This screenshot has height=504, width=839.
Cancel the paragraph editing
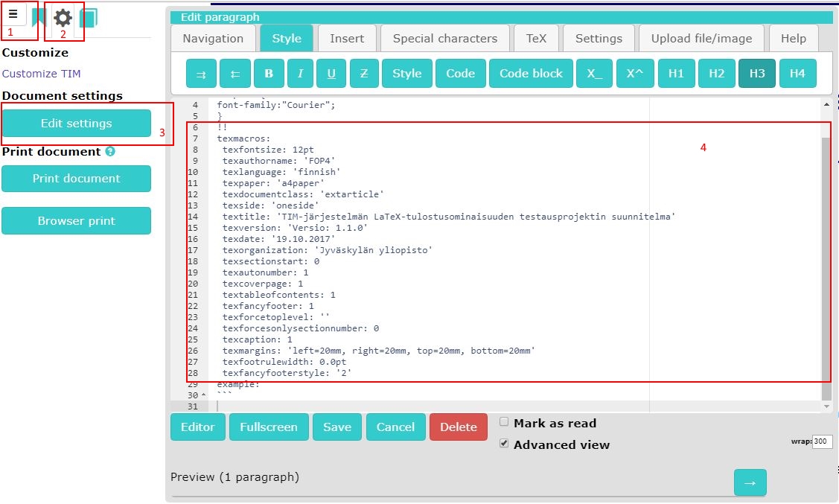pyautogui.click(x=395, y=427)
